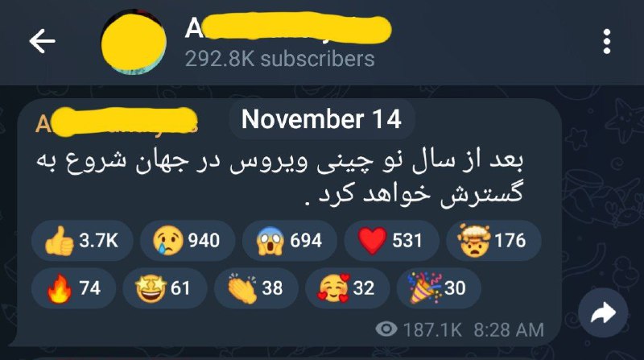Image resolution: width=644 pixels, height=360 pixels.
Task: Choose star-struck reaction showing 61
Action: (165, 288)
